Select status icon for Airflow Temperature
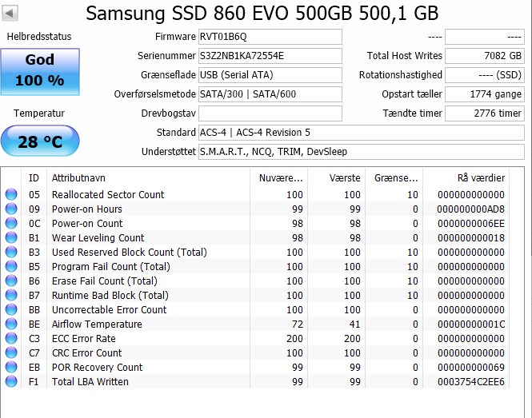The image size is (532, 418). tap(11, 324)
